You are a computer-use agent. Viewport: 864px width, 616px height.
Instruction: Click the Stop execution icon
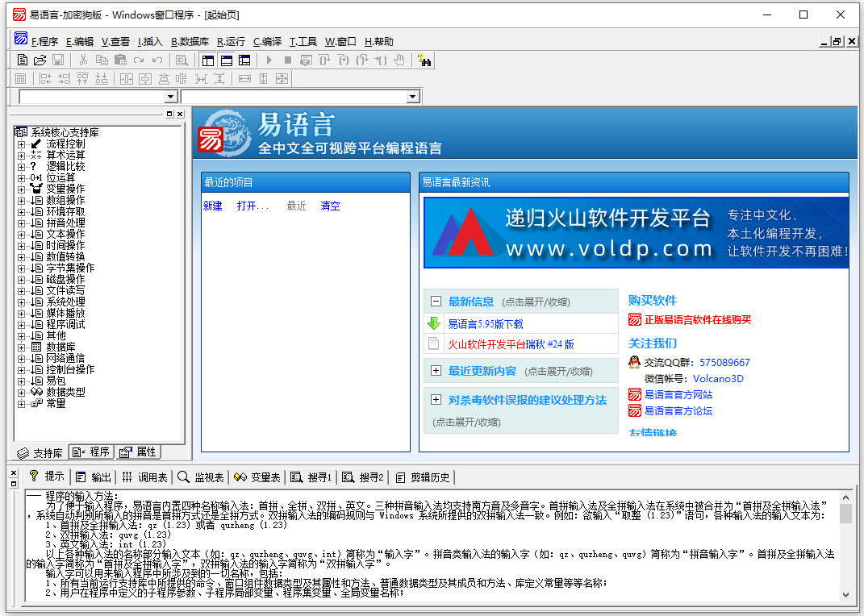pos(287,60)
